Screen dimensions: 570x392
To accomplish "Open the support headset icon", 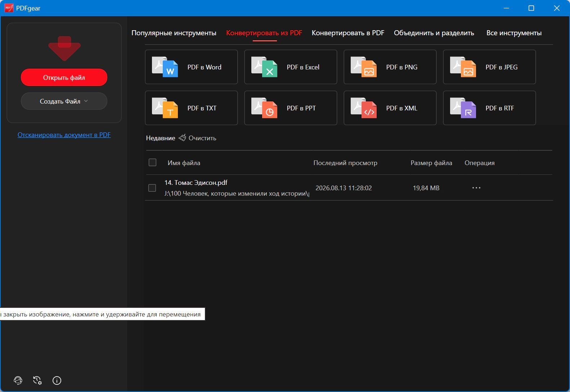I will (18, 380).
